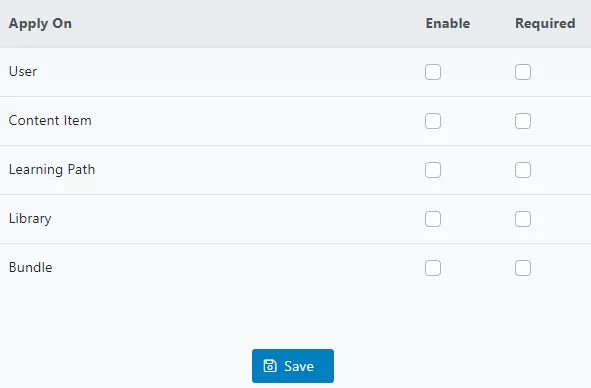Mark Content Item as Required
The image size is (591, 388).
click(x=523, y=121)
